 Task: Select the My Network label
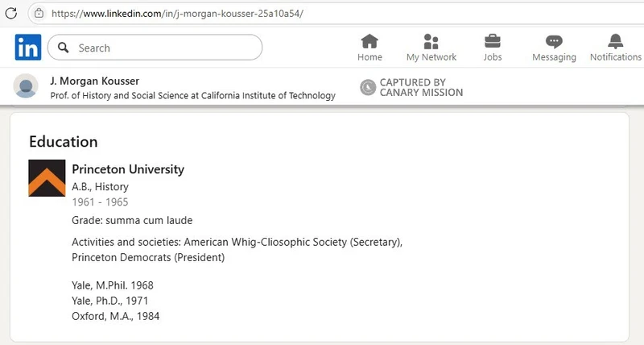click(x=431, y=57)
